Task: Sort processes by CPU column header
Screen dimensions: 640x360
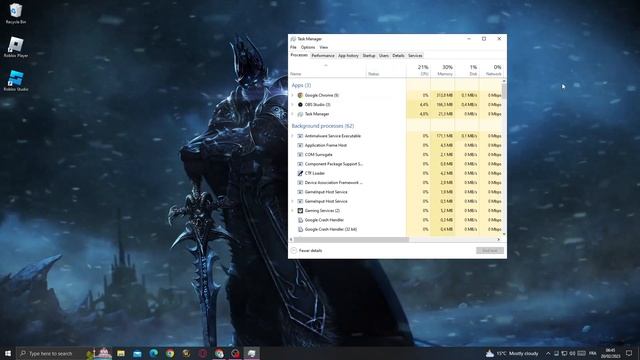Action: [418, 70]
